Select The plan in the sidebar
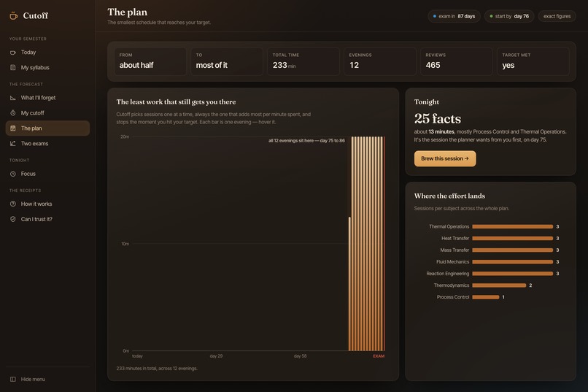Screen dimensions: 588x392 point(47,128)
